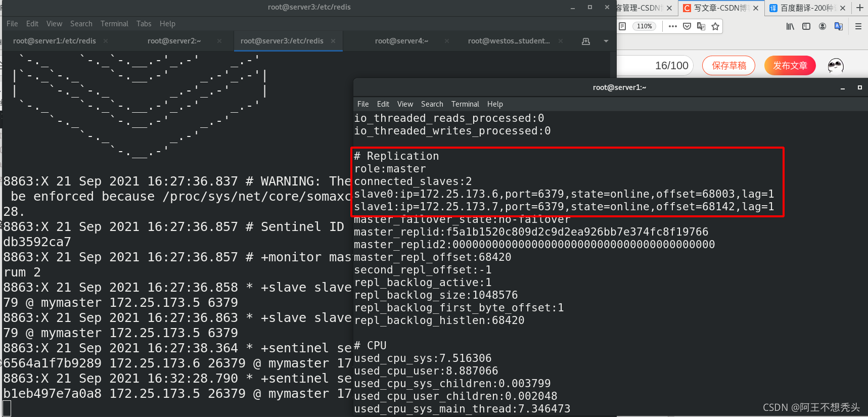The width and height of the screenshot is (868, 417).
Task: Click blue translate extension icon
Action: pos(839,26)
